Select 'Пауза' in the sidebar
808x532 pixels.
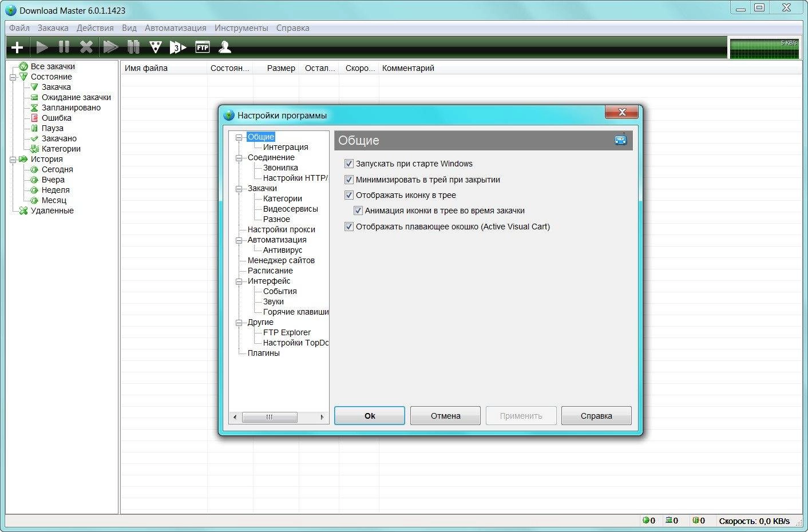point(53,128)
